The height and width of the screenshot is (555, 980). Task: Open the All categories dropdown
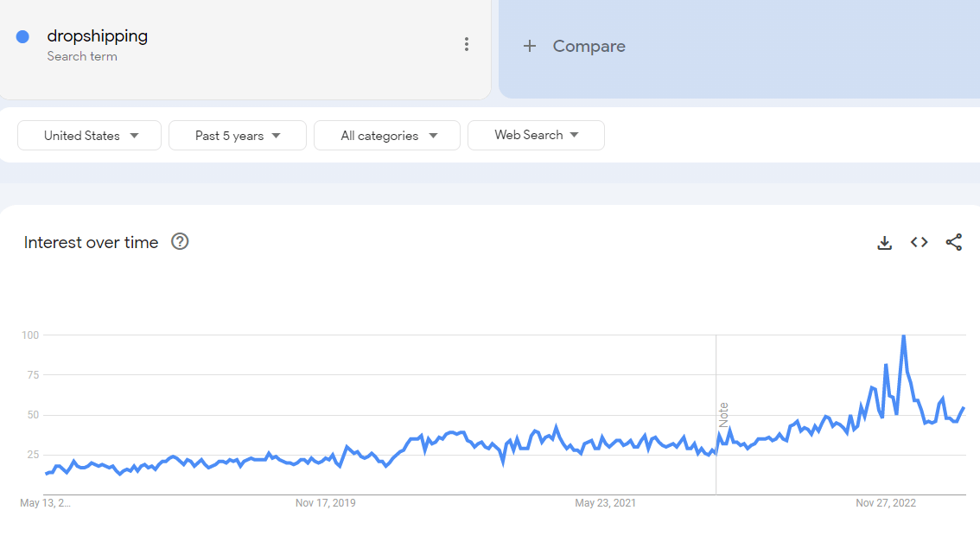(386, 135)
